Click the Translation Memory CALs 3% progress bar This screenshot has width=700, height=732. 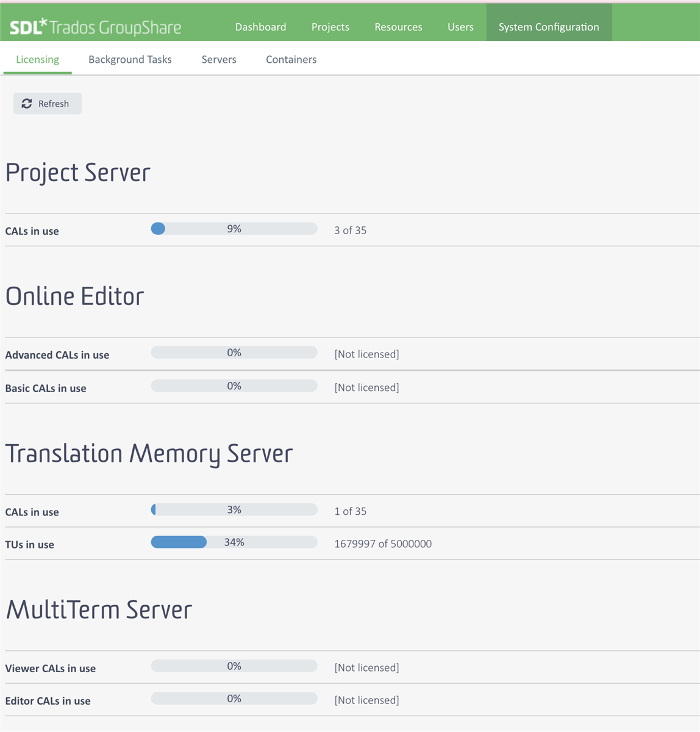point(234,509)
